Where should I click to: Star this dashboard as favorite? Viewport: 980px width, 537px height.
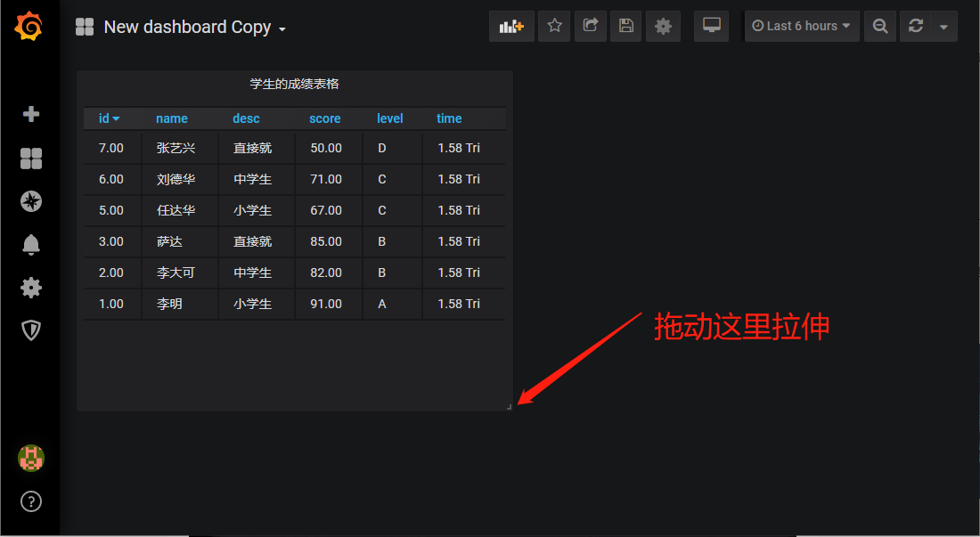click(554, 26)
